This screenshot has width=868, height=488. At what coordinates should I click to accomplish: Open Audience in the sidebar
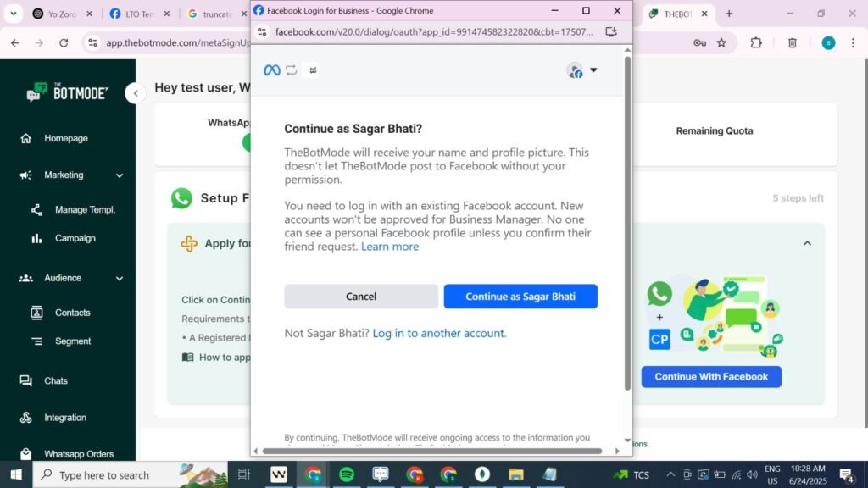pyautogui.click(x=63, y=278)
